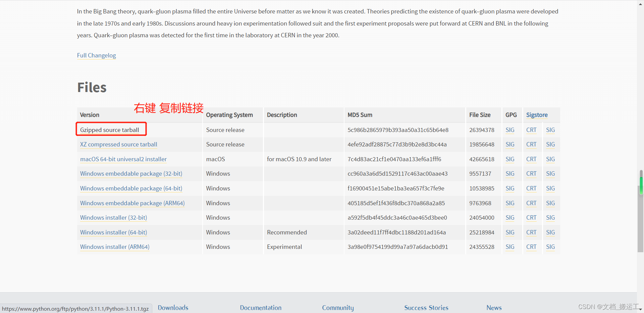This screenshot has width=644, height=313.
Task: Open Sigstore SIG for macOS installer row
Action: point(550,159)
